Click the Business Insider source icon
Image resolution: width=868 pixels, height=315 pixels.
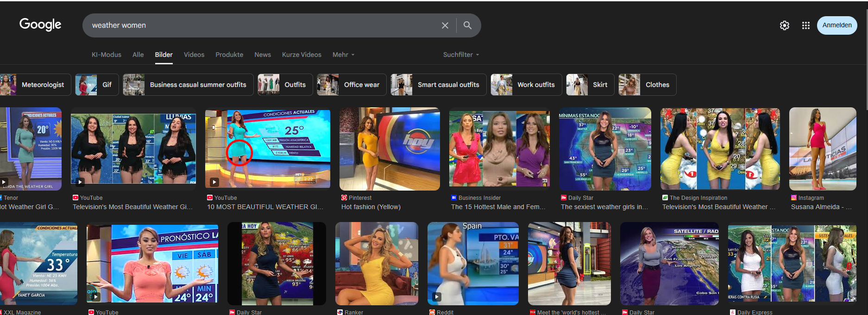tap(454, 198)
